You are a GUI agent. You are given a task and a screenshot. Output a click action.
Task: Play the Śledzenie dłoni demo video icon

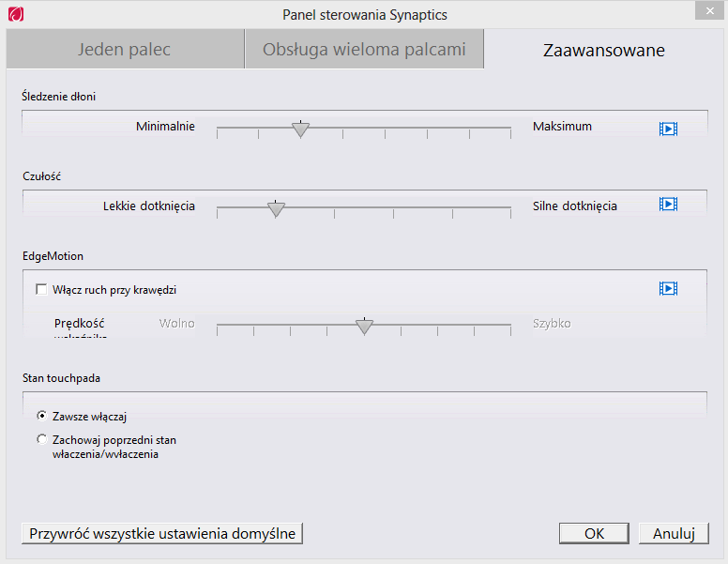pyautogui.click(x=668, y=129)
